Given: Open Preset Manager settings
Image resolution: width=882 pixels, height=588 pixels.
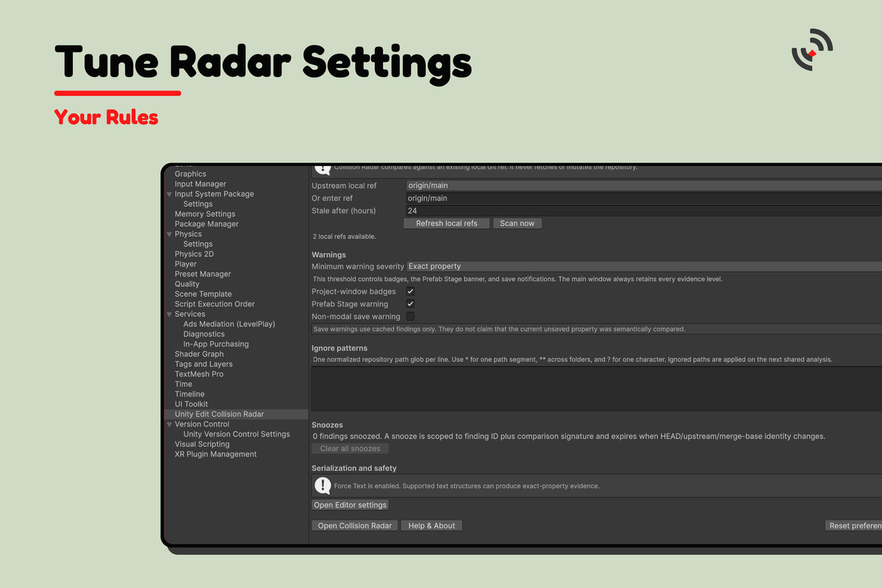Looking at the screenshot, I should point(203,274).
